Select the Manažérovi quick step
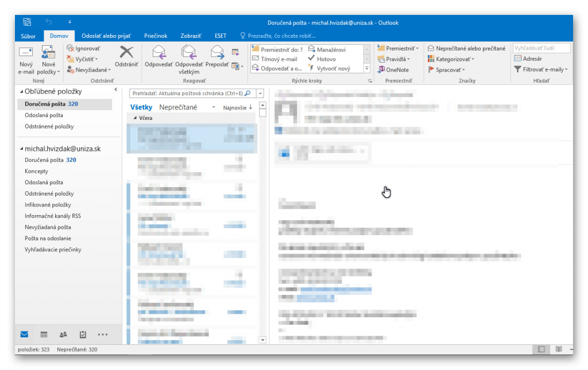 pos(327,49)
